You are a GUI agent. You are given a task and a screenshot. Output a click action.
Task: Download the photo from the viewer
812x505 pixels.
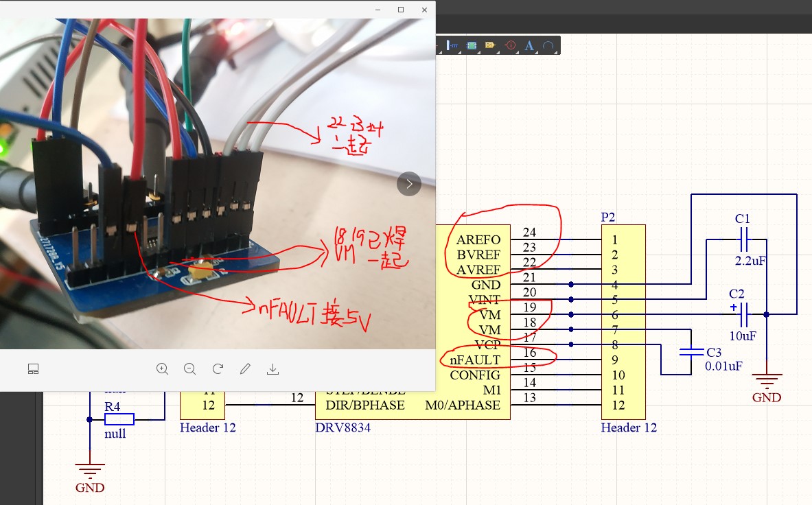coord(273,369)
